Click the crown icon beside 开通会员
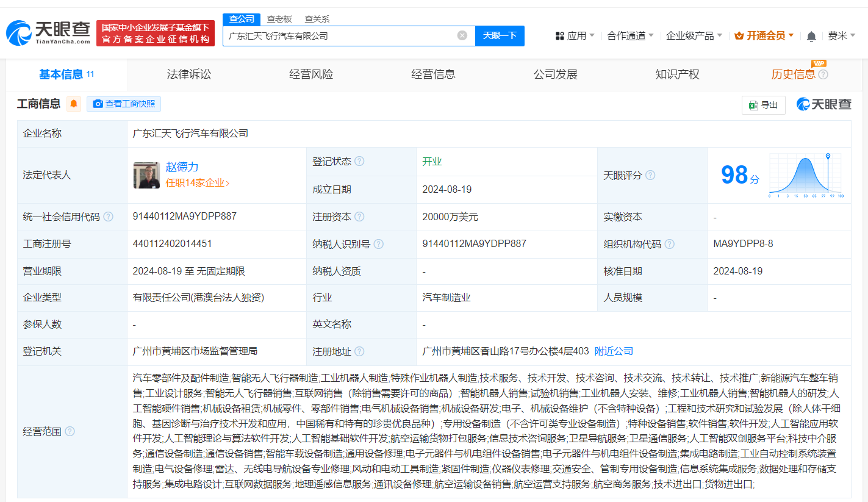 click(x=739, y=36)
